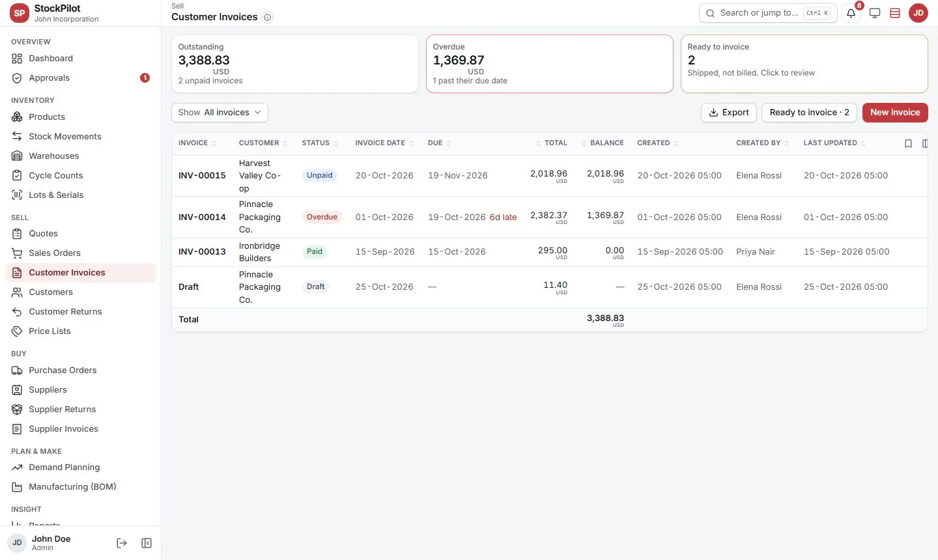The image size is (938, 560).
Task: Click the New invoice button
Action: (895, 113)
